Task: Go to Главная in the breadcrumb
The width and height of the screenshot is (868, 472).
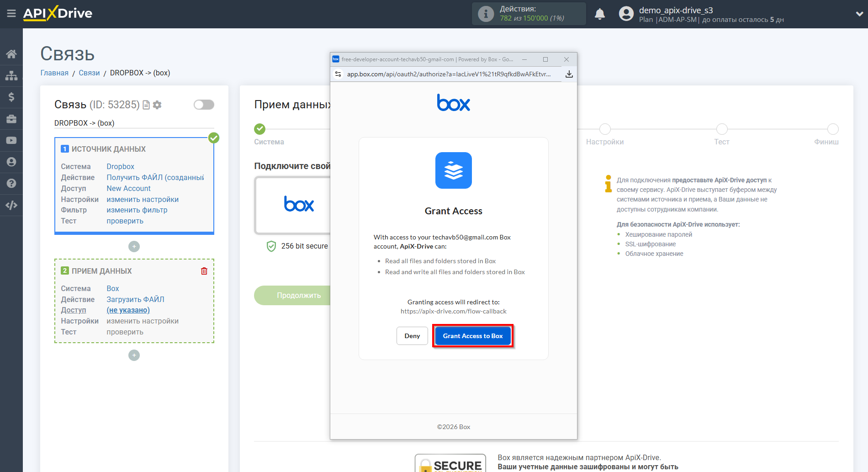Action: (x=54, y=73)
